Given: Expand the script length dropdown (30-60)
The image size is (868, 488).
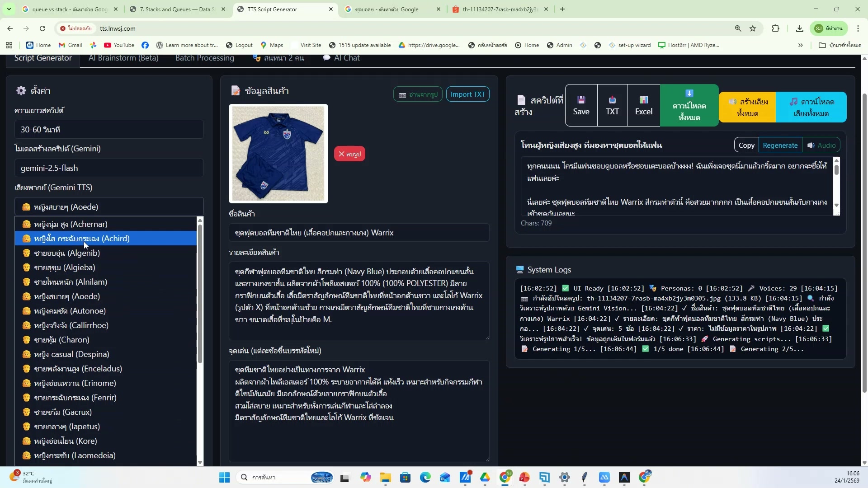Looking at the screenshot, I should [x=109, y=130].
